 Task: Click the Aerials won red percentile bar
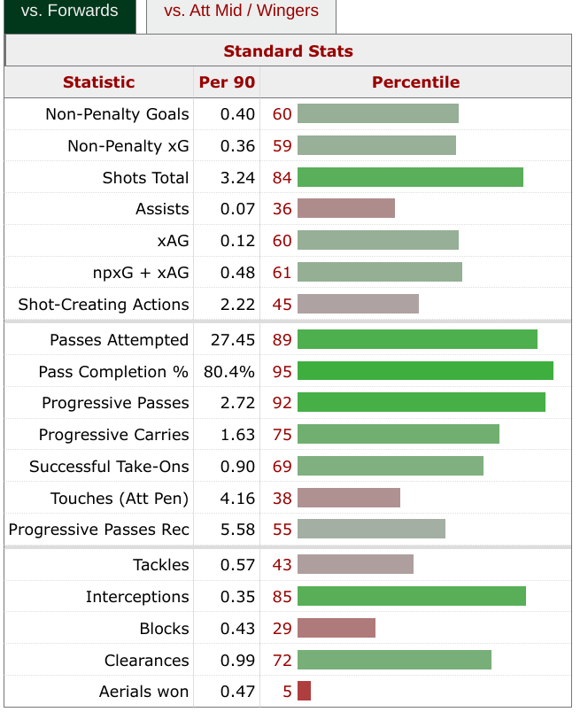[304, 692]
